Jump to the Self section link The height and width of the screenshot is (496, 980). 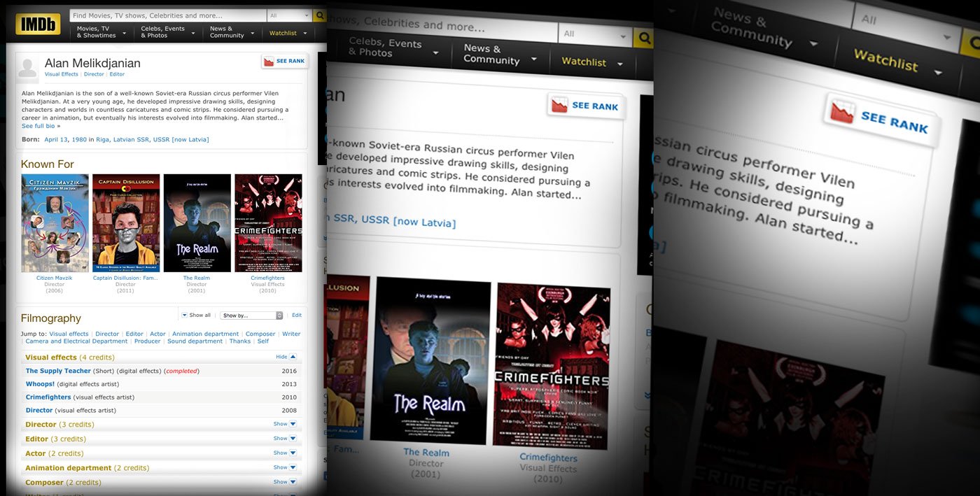(x=263, y=341)
